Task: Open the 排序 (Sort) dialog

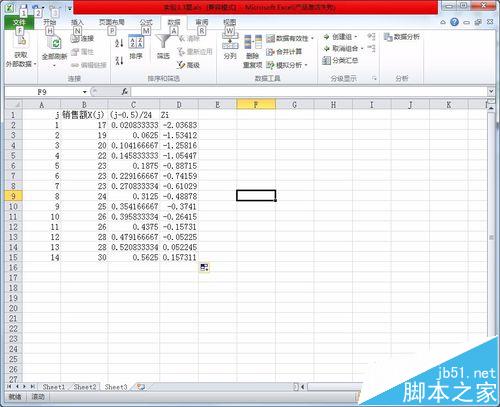Action: click(x=136, y=47)
